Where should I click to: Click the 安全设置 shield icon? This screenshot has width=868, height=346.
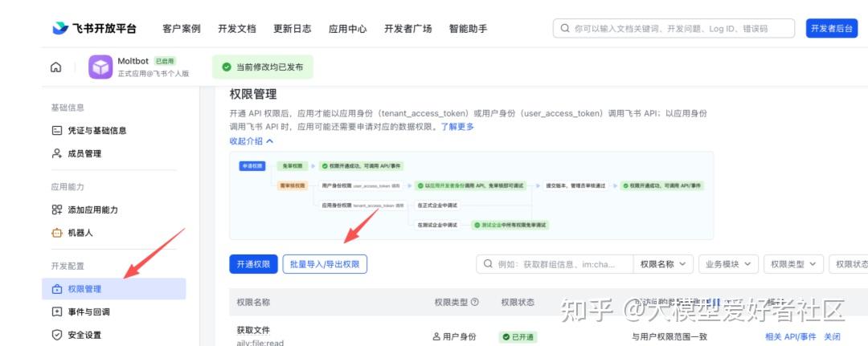click(56, 335)
